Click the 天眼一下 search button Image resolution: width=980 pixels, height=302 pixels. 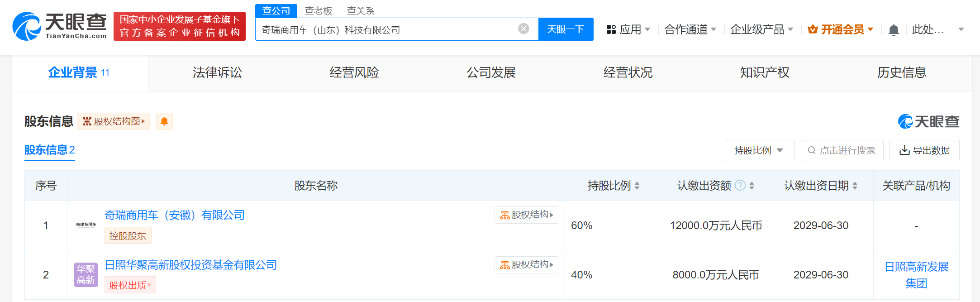[566, 29]
